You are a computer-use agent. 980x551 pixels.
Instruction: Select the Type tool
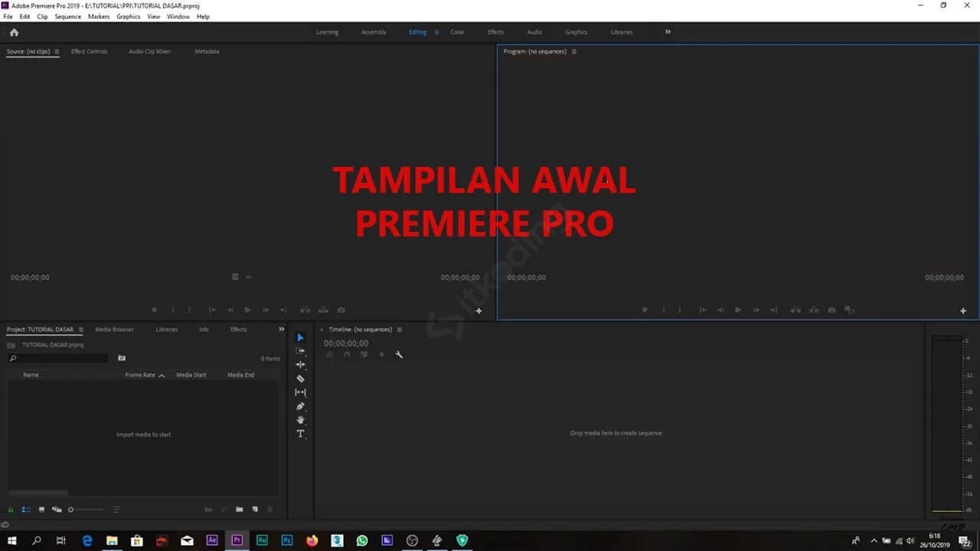300,434
